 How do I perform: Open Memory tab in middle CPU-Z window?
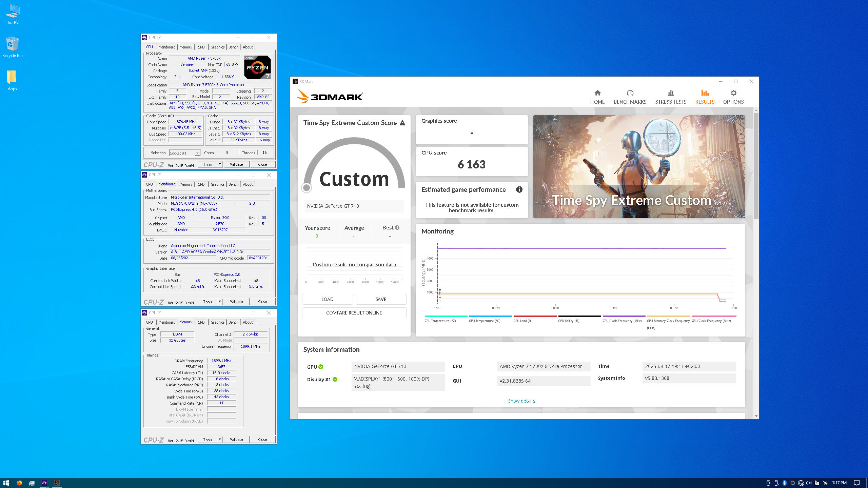click(186, 184)
